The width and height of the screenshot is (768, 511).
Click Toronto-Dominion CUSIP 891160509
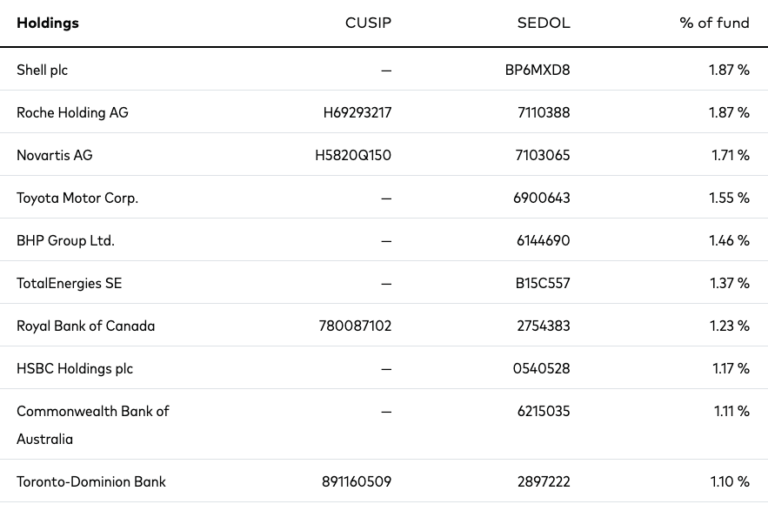(x=355, y=482)
